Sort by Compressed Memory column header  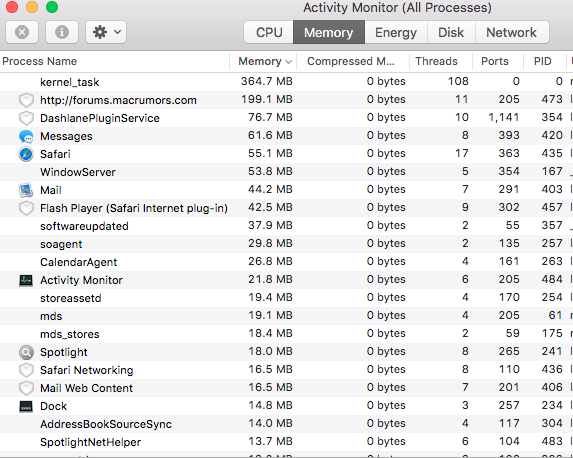(x=351, y=61)
